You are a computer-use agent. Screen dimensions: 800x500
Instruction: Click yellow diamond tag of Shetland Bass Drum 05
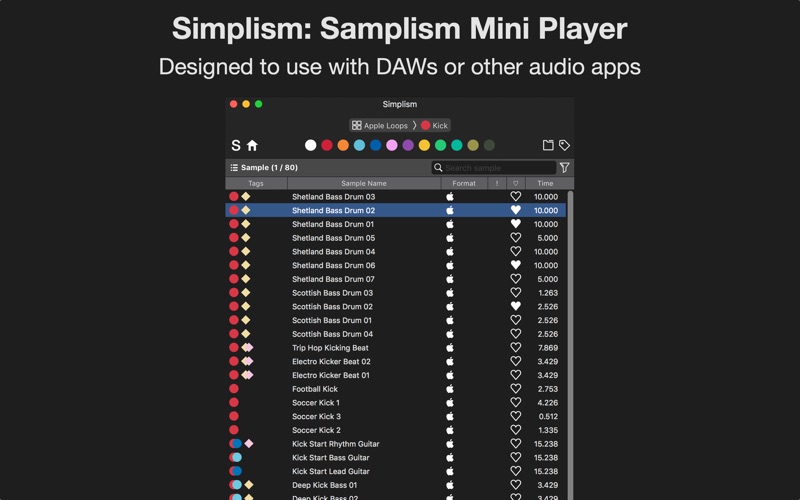[x=246, y=238]
